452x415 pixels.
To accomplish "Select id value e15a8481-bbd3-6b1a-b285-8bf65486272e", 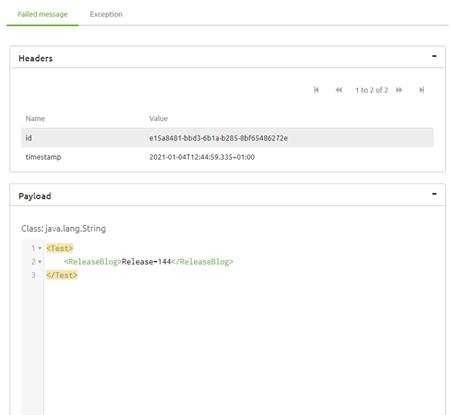I will pyautogui.click(x=218, y=138).
